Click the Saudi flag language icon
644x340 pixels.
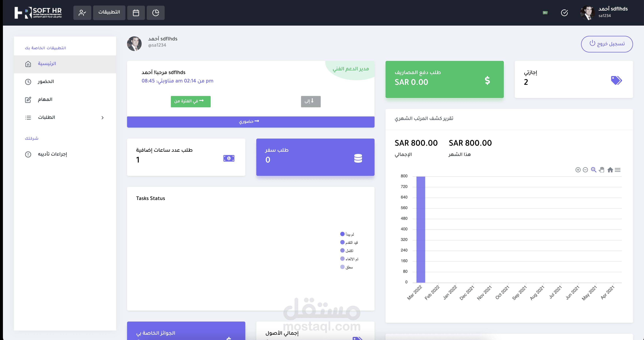[x=545, y=13]
